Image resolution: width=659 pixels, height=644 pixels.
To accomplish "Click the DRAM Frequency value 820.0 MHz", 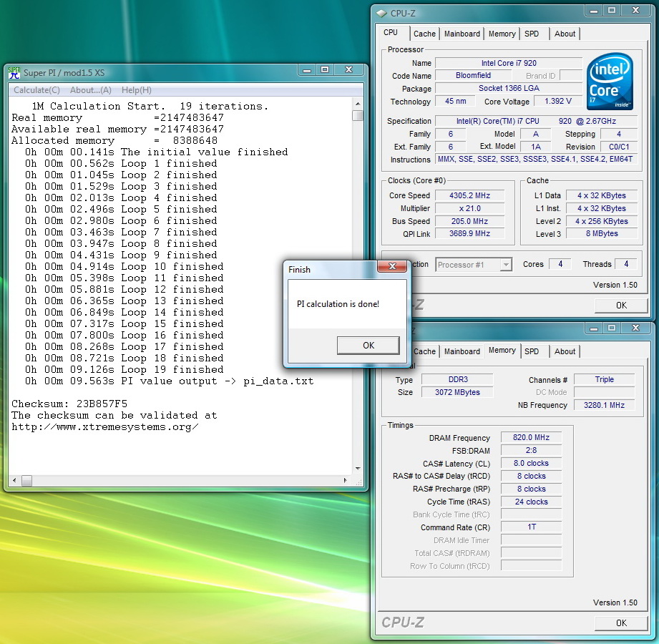I will pos(531,438).
